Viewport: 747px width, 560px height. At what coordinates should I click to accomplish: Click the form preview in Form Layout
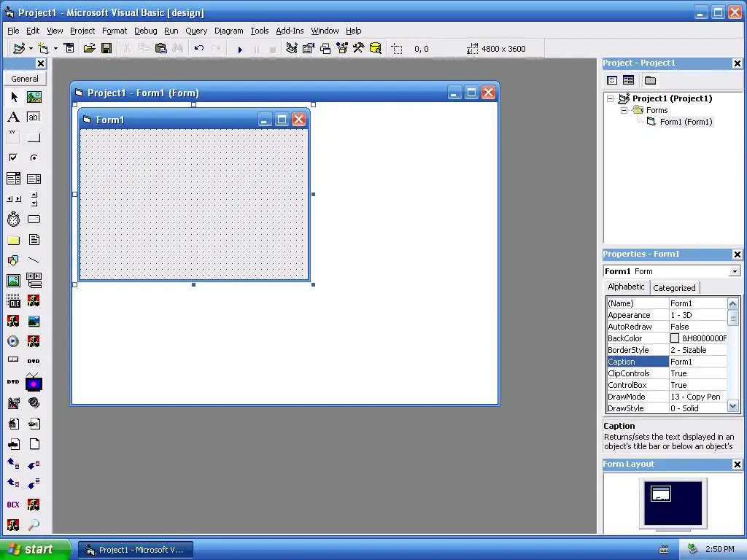[661, 494]
